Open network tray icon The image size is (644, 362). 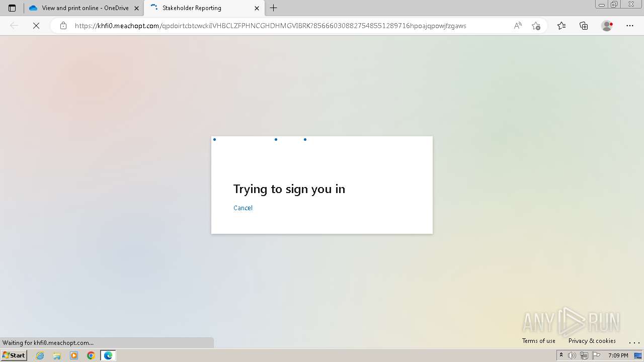(584, 355)
